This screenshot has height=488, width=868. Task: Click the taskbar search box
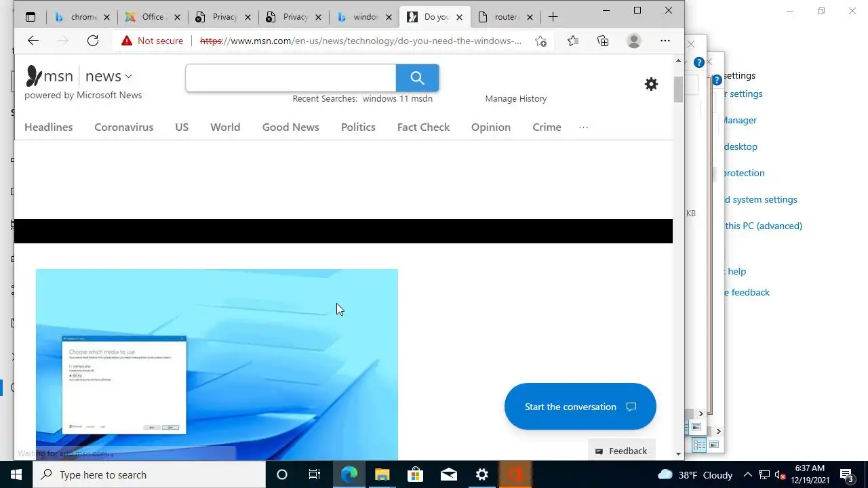pos(149,474)
